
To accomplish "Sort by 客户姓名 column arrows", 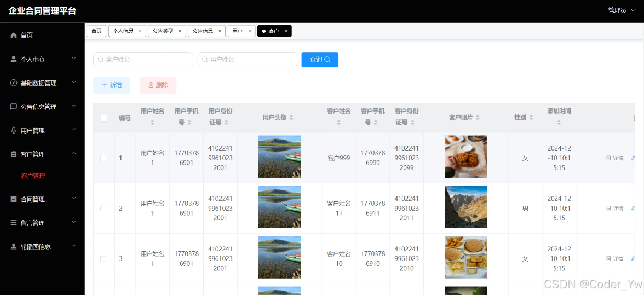I will [339, 122].
